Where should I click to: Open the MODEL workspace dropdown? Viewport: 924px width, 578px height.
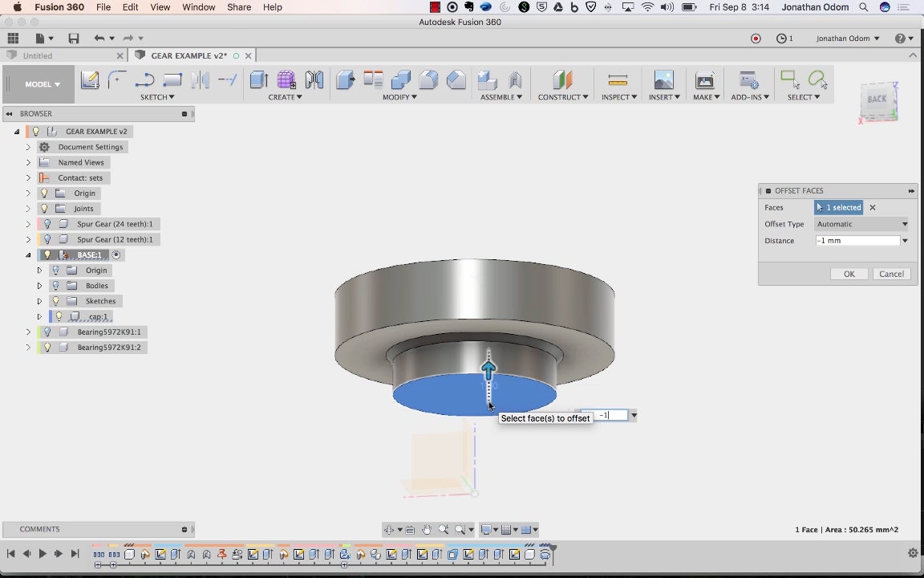42,84
